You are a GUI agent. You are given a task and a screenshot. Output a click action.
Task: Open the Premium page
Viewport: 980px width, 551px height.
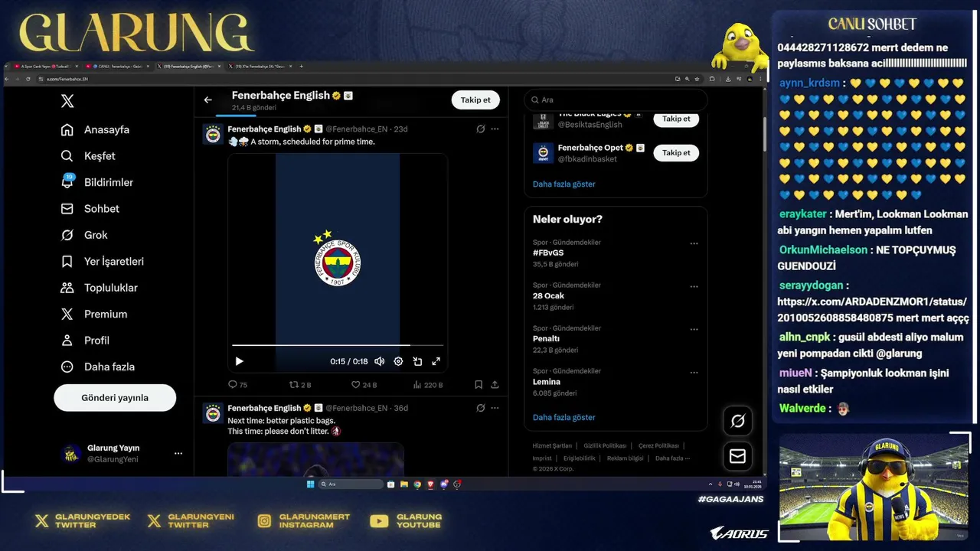(94, 314)
